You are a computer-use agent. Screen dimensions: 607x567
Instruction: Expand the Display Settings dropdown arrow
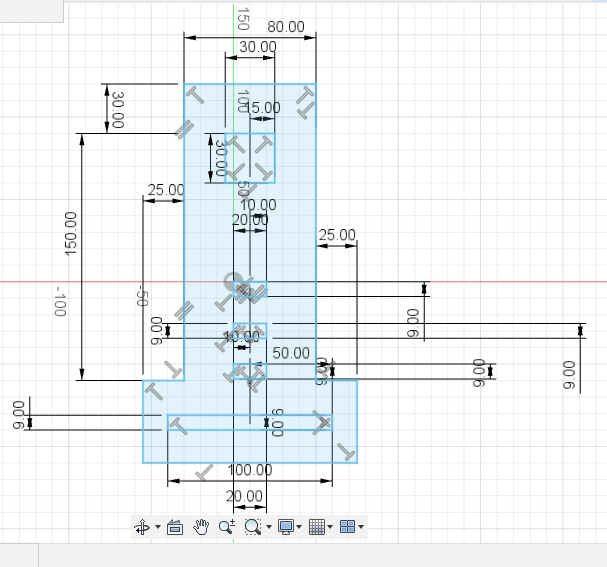coord(299,527)
